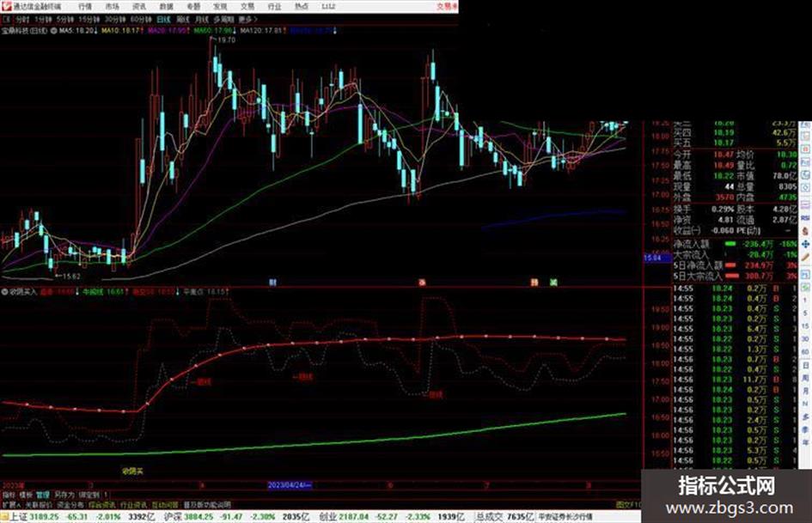Screen dimensions: 812x523
Task: Switch chart to 30分钟 period
Action: tap(115, 19)
